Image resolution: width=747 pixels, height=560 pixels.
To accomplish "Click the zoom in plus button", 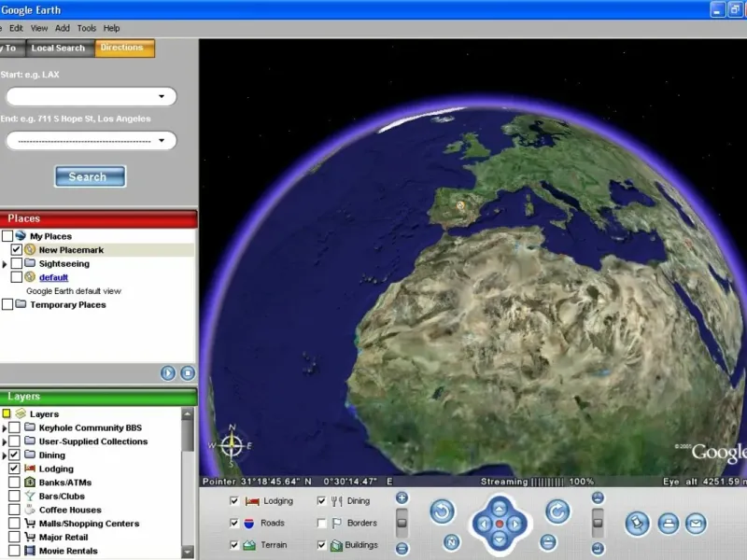I will click(402, 498).
